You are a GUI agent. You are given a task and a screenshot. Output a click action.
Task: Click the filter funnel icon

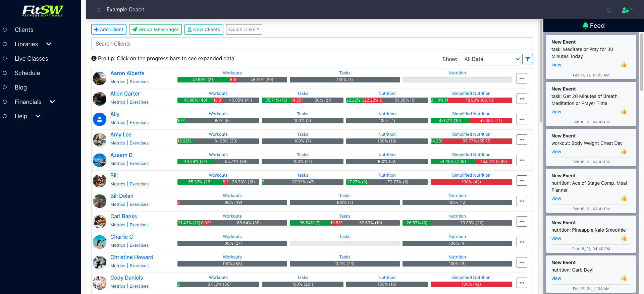click(x=528, y=59)
